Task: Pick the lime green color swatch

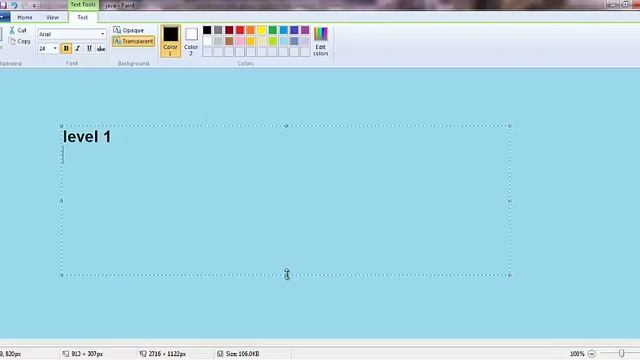Action: coord(273,41)
